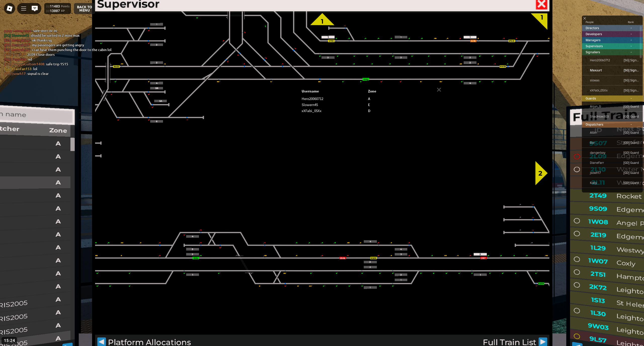Click BACK TO MENU button
Image resolution: width=644 pixels, height=346 pixels.
[x=84, y=9]
